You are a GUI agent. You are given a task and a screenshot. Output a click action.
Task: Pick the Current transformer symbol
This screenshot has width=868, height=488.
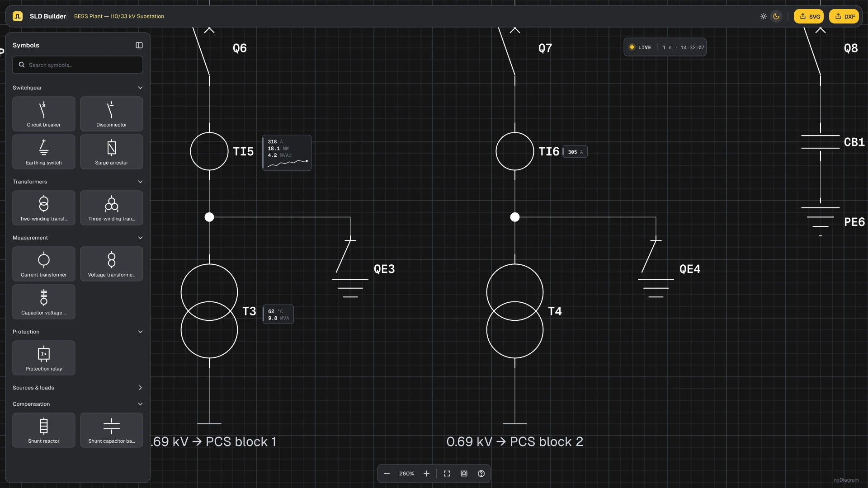click(44, 264)
